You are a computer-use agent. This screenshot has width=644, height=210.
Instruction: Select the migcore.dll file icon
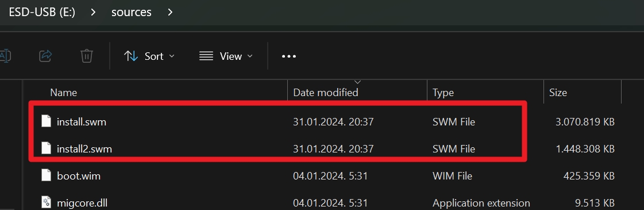tap(47, 203)
